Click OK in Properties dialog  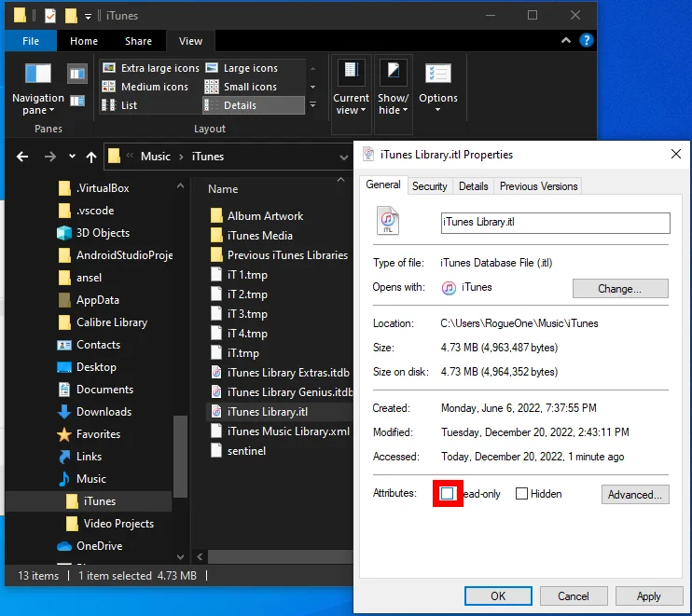(x=498, y=596)
